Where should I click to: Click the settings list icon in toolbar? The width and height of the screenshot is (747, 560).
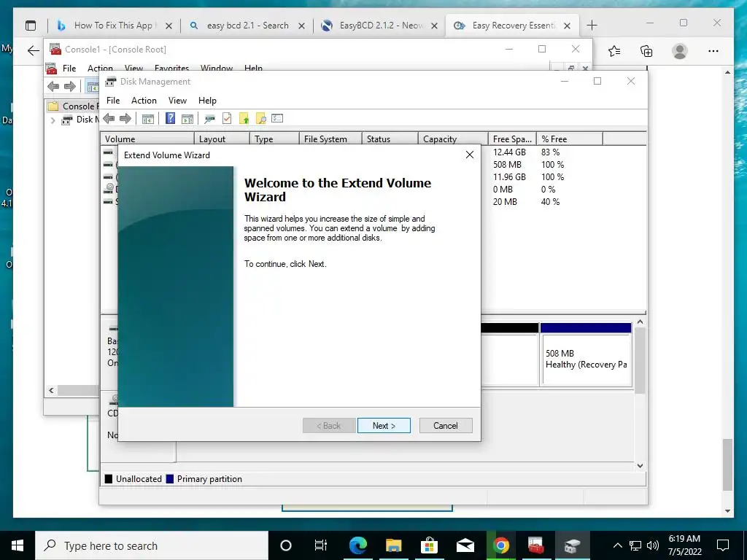click(277, 118)
